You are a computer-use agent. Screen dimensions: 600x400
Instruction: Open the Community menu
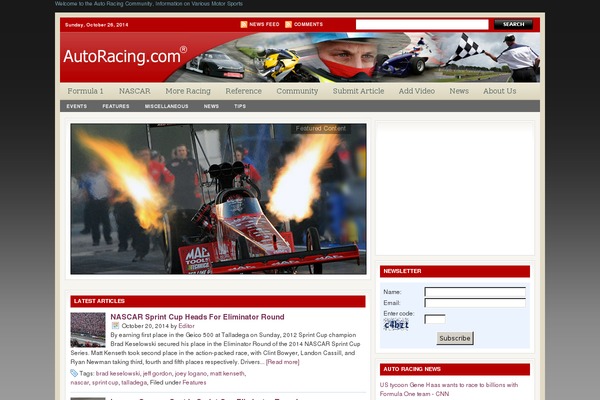point(297,91)
